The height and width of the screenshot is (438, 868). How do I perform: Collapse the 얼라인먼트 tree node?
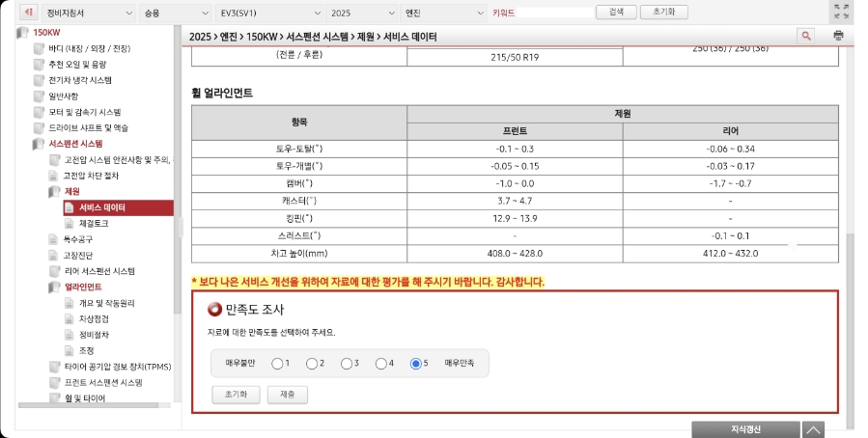click(55, 287)
